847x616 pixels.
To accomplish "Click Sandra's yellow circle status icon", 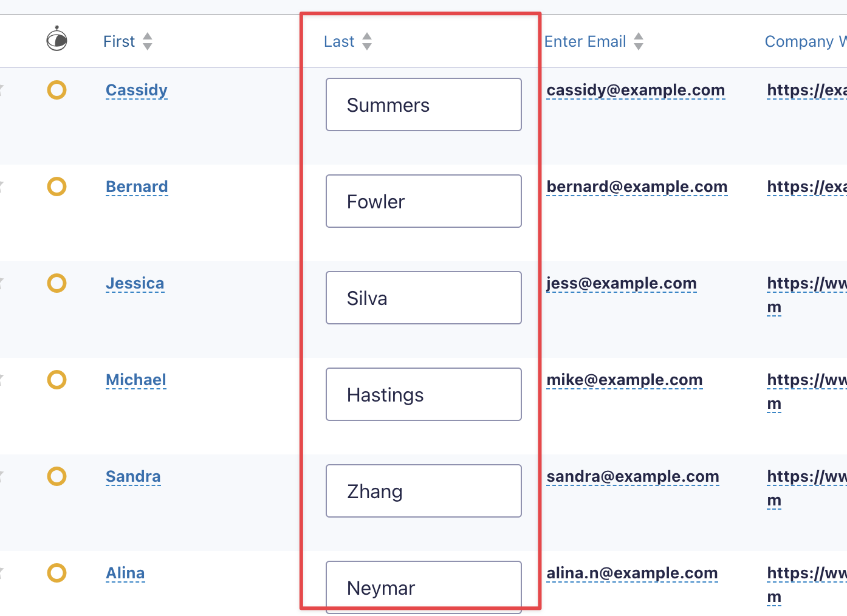I will click(x=57, y=476).
